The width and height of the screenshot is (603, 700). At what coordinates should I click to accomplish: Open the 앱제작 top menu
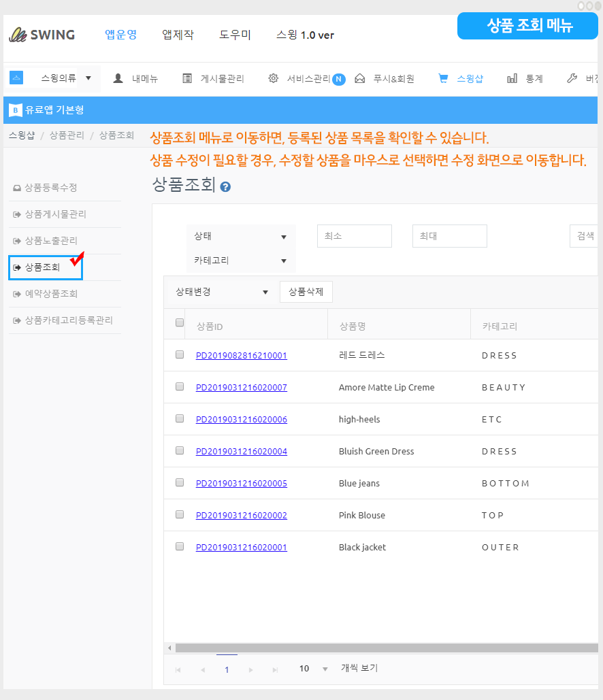[x=178, y=35]
